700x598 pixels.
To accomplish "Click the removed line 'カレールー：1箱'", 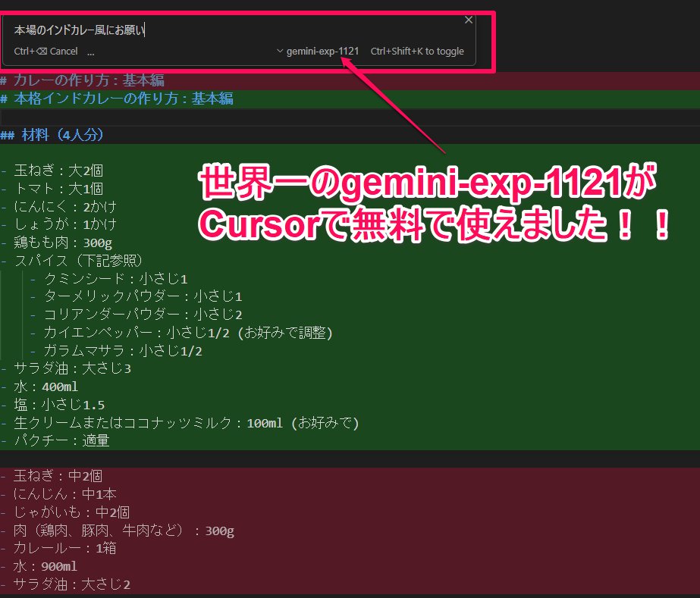I will click(65, 548).
